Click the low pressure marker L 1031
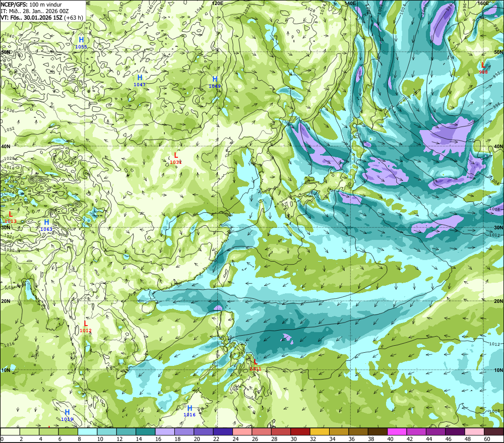Image resolution: width=504 pixels, height=443 pixels. (176, 158)
